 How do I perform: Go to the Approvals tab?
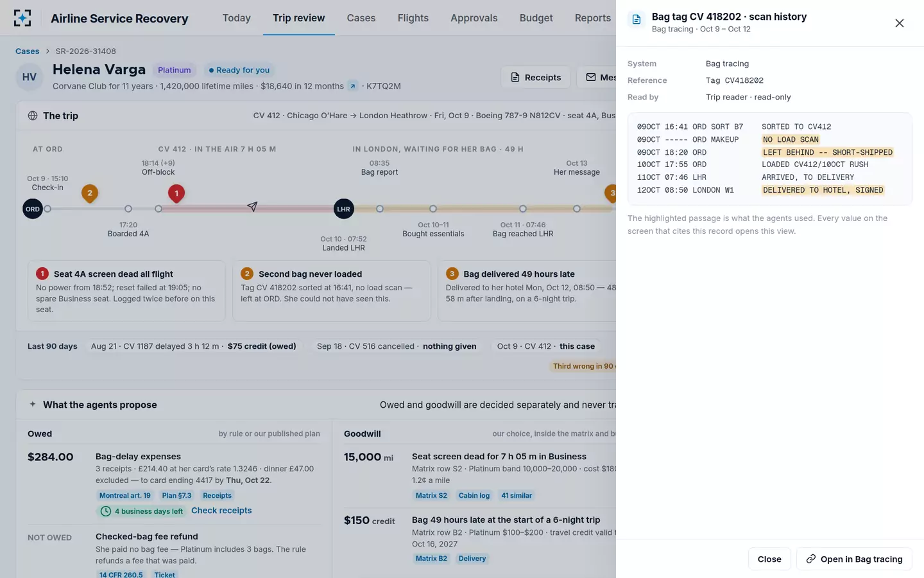point(474,18)
